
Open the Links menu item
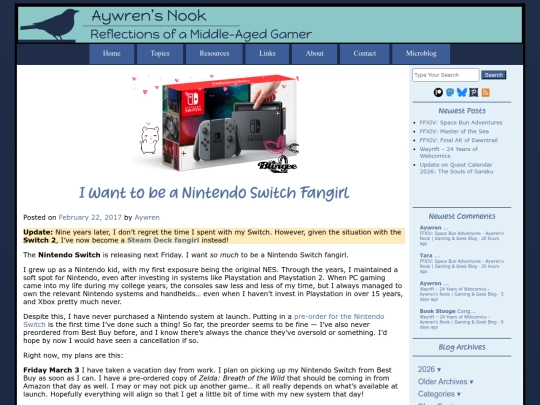point(267,54)
